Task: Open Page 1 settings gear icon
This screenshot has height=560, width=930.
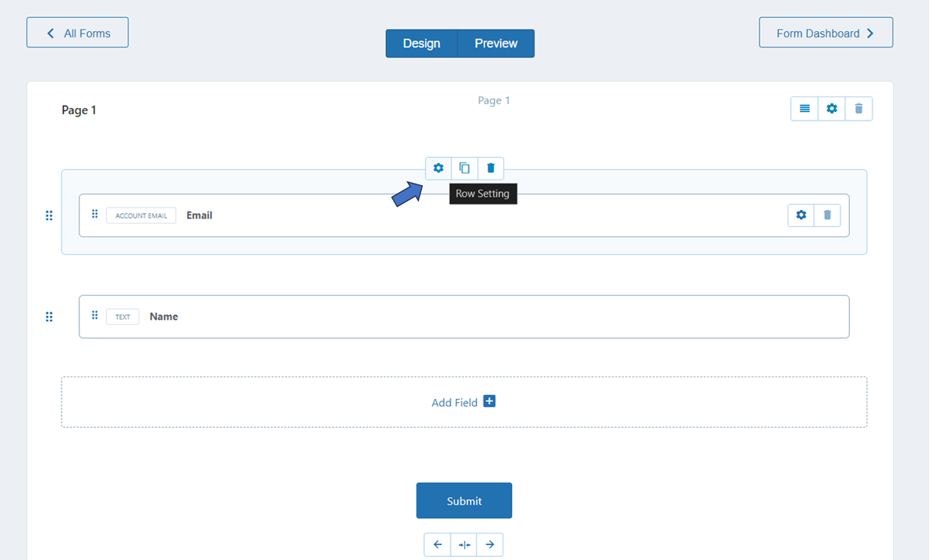Action: coord(831,109)
